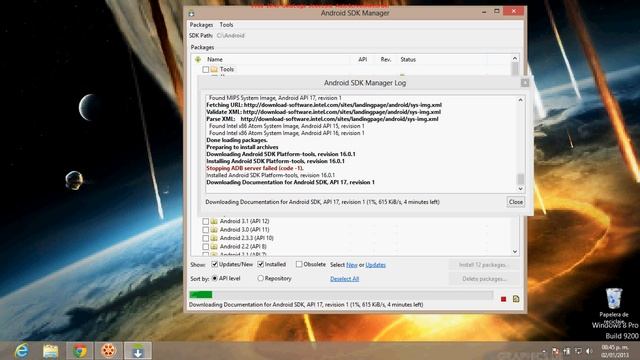
Task: Click the Android 2.2 (API 8) folder icon
Action: [214, 247]
